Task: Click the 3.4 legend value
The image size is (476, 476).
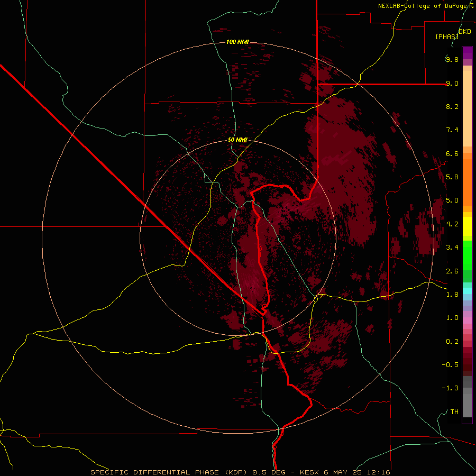Action: pyautogui.click(x=452, y=248)
